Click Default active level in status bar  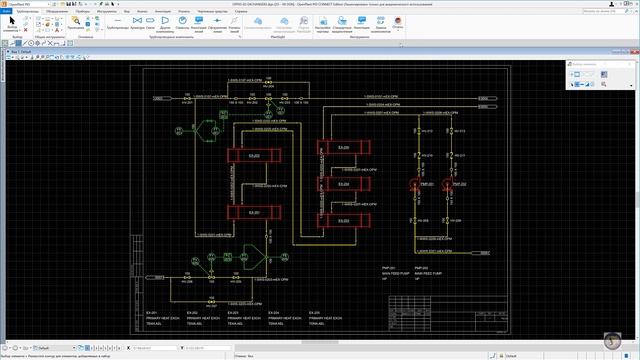[511, 356]
